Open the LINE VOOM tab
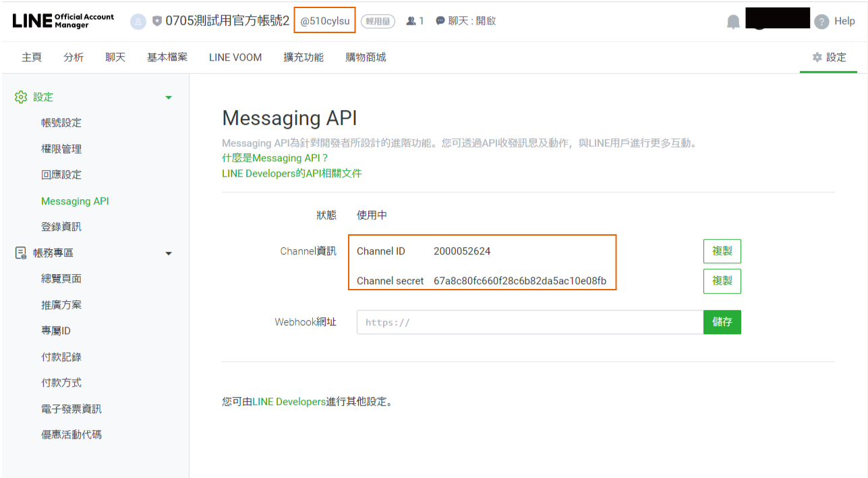Viewport: 868px width, 478px height. [x=235, y=57]
